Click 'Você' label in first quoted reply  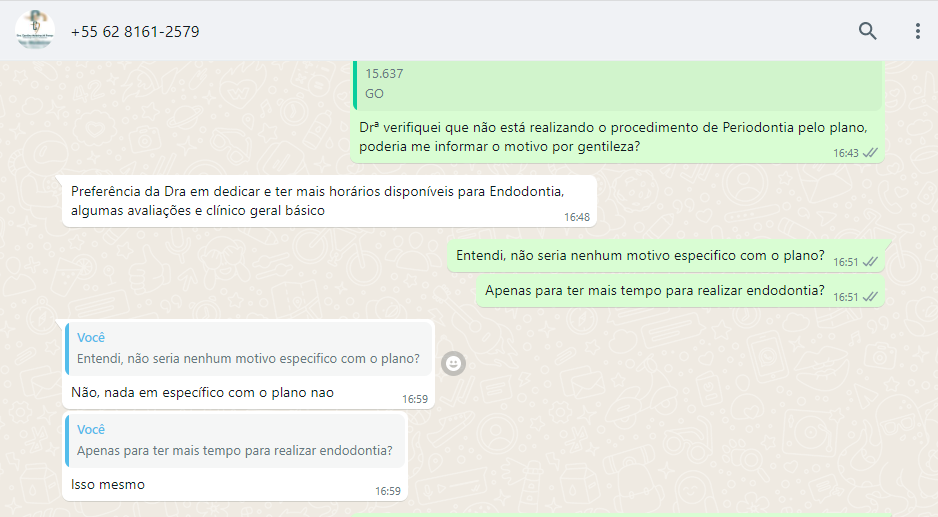[x=91, y=337]
